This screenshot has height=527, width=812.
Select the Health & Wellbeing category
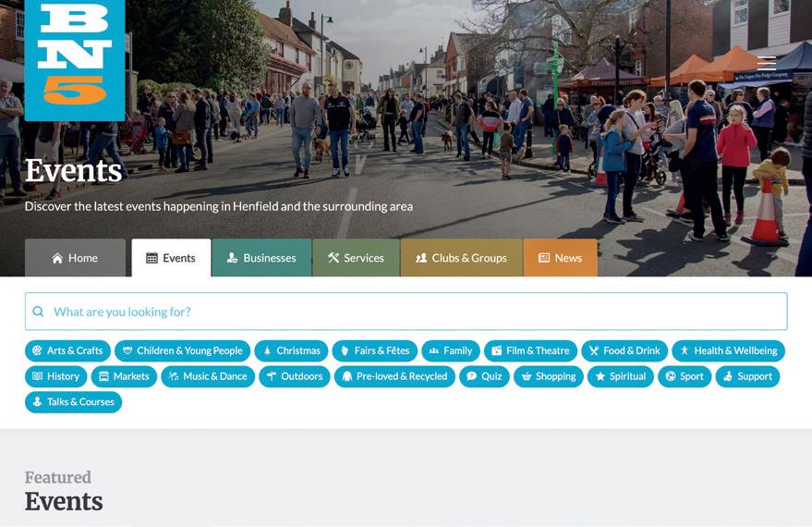(x=729, y=350)
